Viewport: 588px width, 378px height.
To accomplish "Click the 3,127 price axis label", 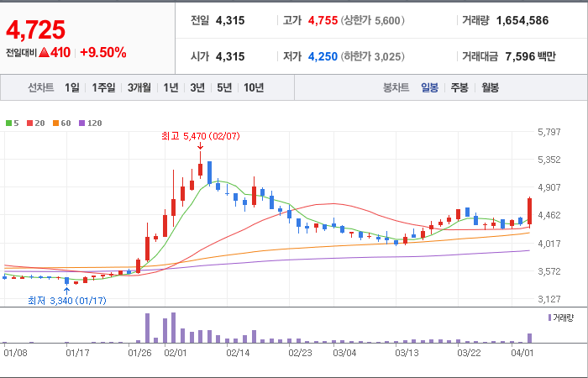I will (x=549, y=299).
